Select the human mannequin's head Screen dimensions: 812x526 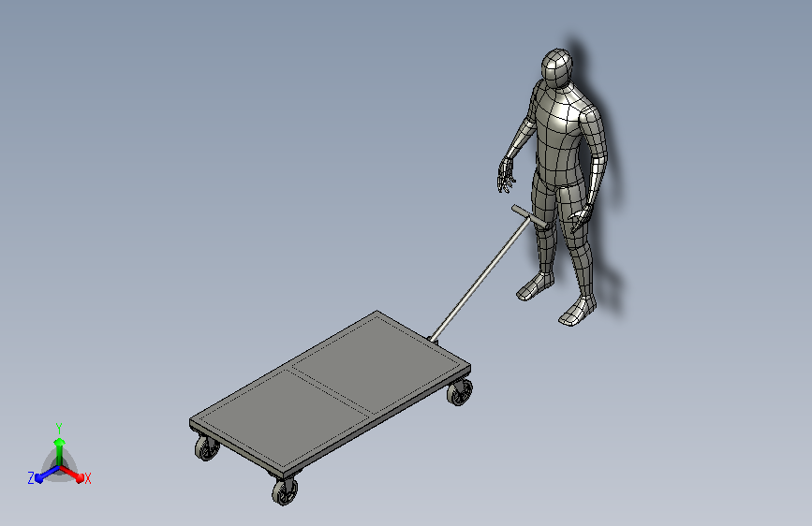coord(556,67)
